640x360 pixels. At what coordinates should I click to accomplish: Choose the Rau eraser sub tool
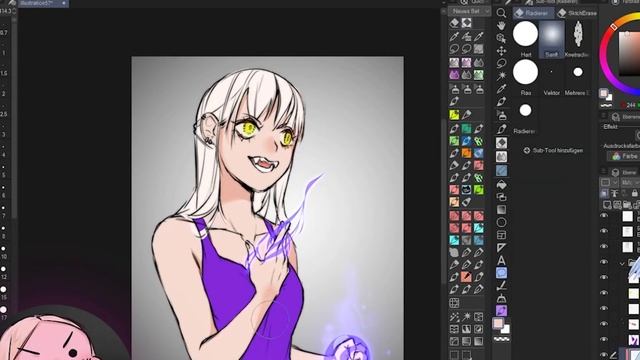pos(525,77)
